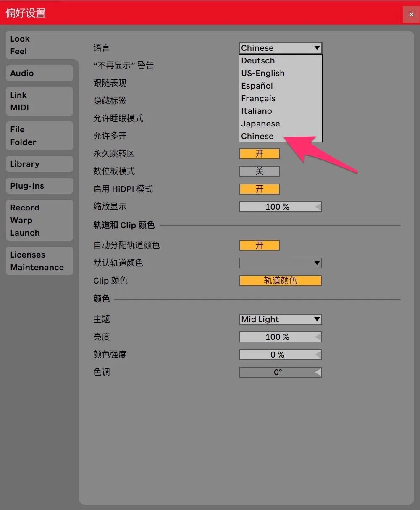Click the 亮度 100 % slider

tap(281, 337)
